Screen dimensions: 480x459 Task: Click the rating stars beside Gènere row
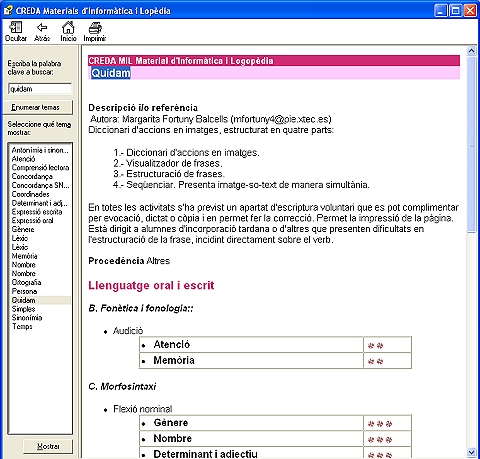click(x=380, y=424)
